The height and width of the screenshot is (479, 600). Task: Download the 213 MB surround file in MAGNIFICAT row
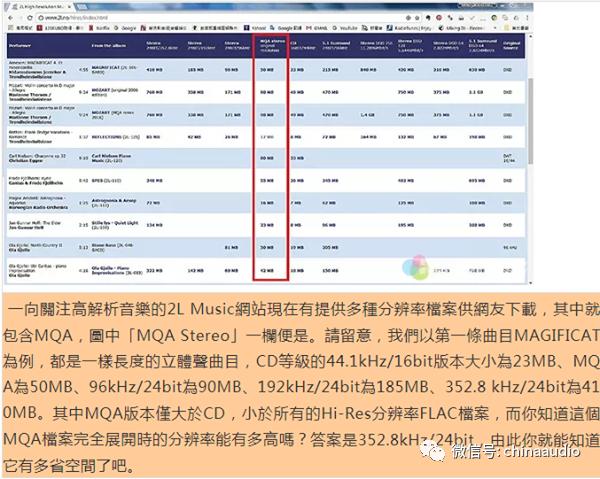coord(329,70)
